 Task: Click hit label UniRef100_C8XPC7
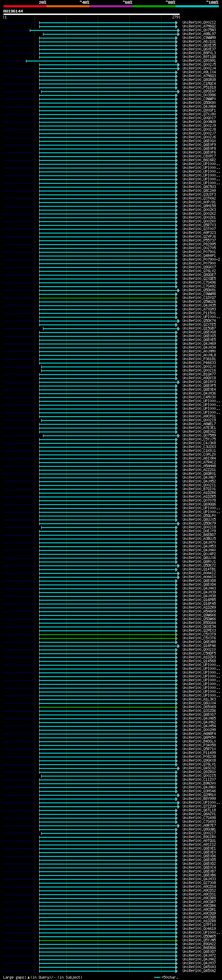(199, 156)
